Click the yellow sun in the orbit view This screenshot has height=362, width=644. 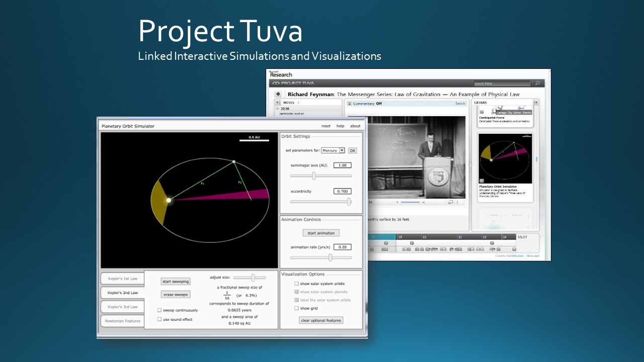click(x=169, y=200)
